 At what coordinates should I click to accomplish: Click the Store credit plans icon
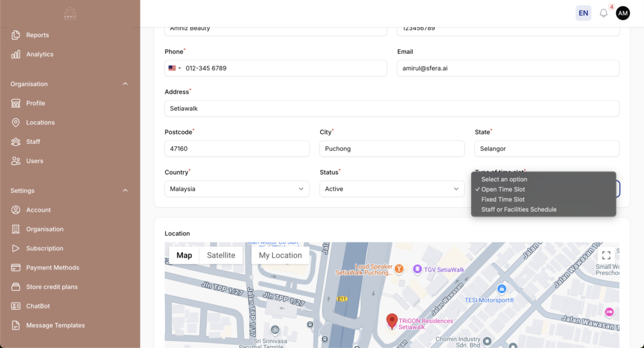pyautogui.click(x=16, y=287)
